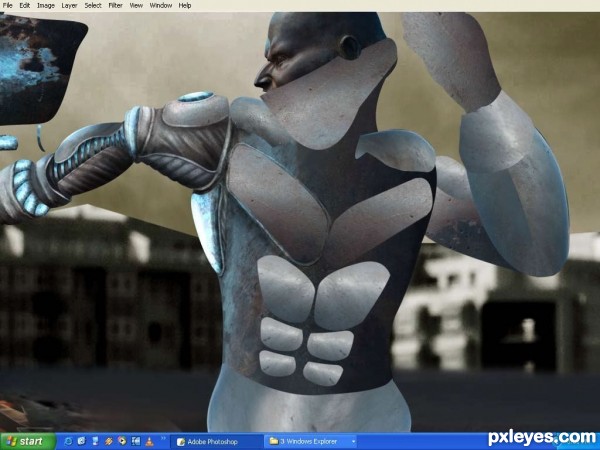Screen dimensions: 600x450
Task: Launch Internet Explorer from quick launch
Action: [68, 442]
